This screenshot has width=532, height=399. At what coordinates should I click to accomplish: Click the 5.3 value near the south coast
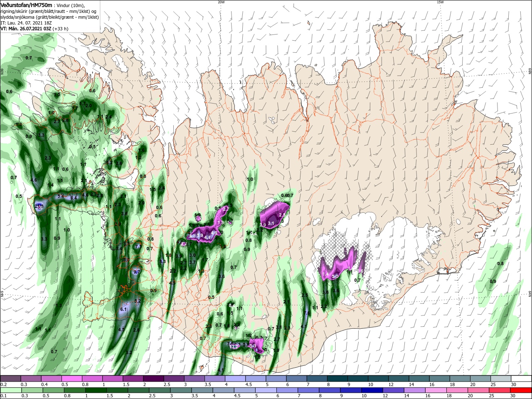coord(252,346)
